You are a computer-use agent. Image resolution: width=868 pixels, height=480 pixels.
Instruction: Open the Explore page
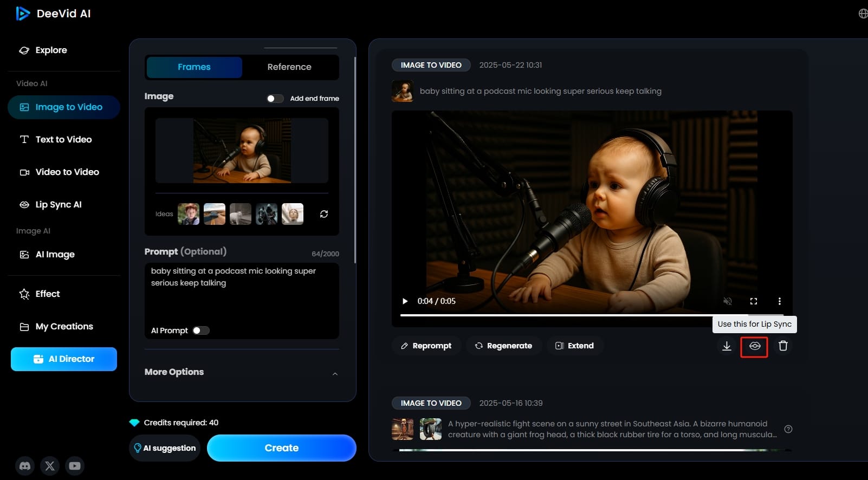tap(43, 50)
